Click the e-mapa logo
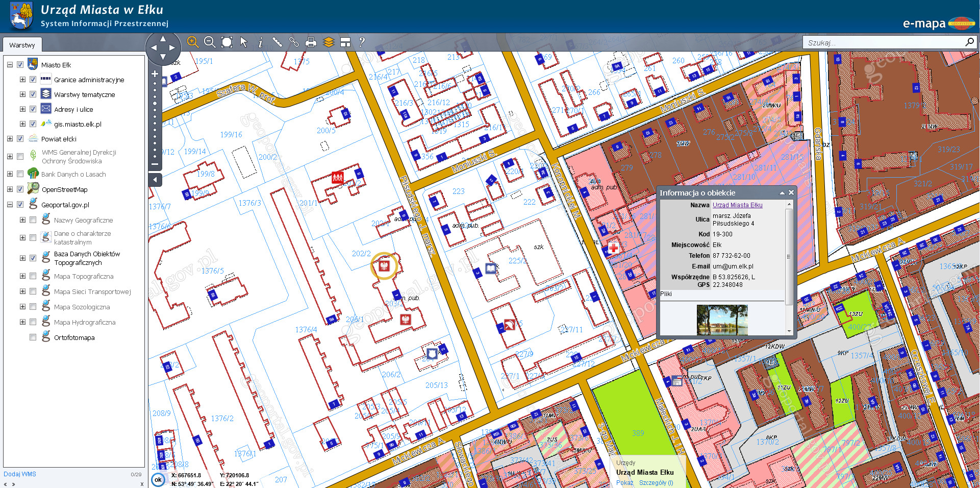Screen dimensions: 980x488 point(938,23)
